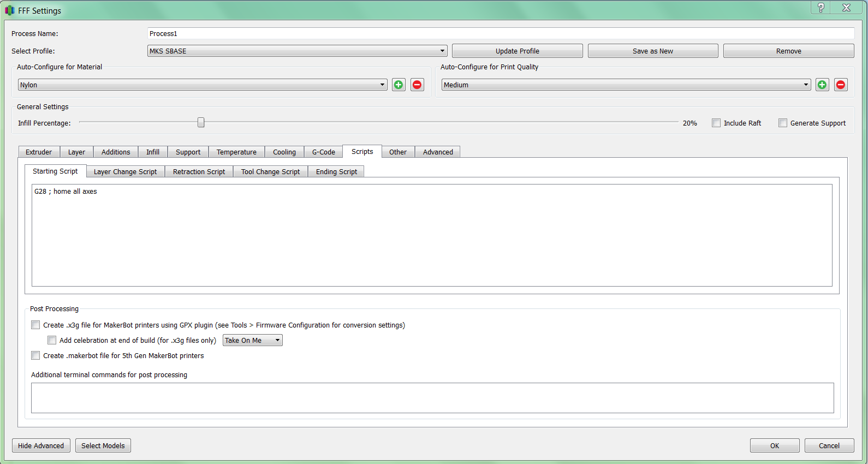Go to the Support tab

[188, 152]
